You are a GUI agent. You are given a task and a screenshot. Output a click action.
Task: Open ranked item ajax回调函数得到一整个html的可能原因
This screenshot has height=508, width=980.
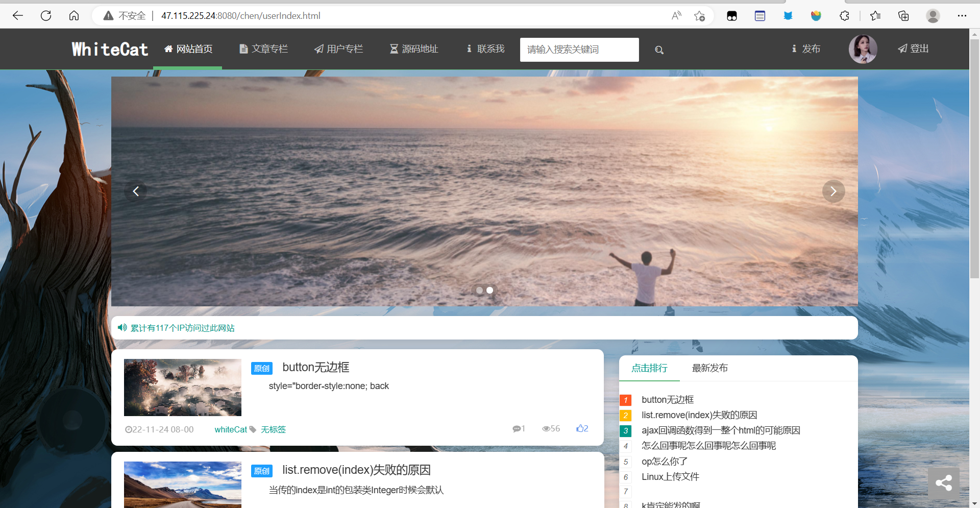click(x=721, y=430)
